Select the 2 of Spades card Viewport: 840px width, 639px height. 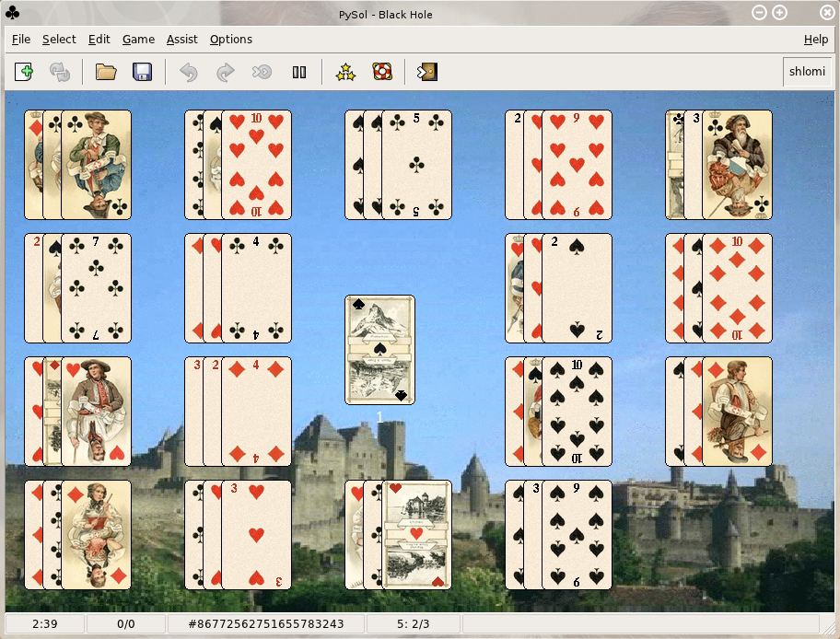click(x=577, y=288)
